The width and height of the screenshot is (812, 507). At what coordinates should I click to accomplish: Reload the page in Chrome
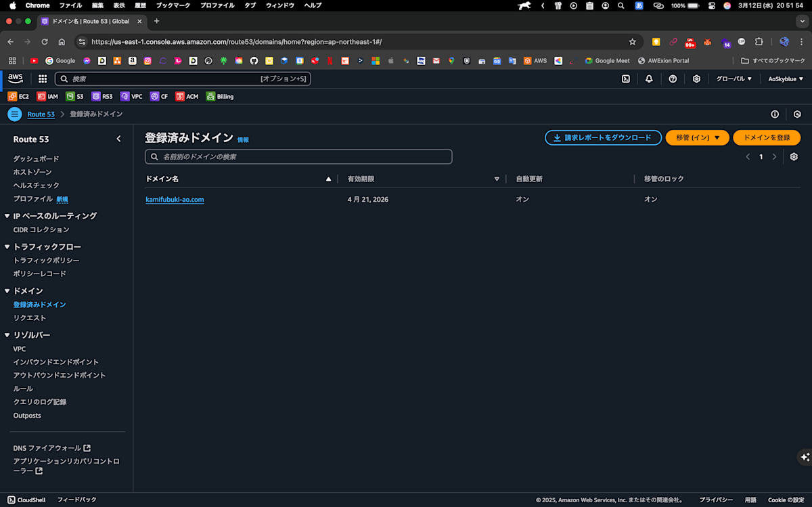click(x=44, y=41)
